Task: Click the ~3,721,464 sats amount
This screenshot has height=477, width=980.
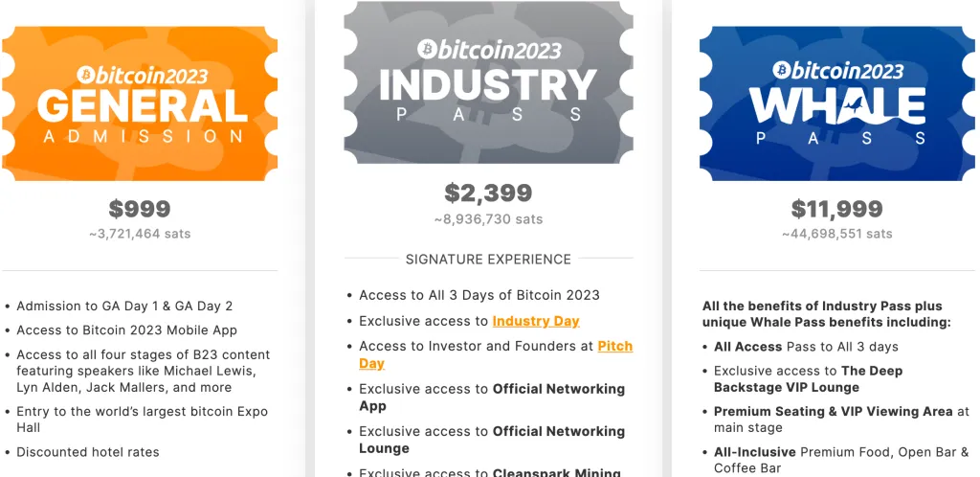Action: point(140,234)
